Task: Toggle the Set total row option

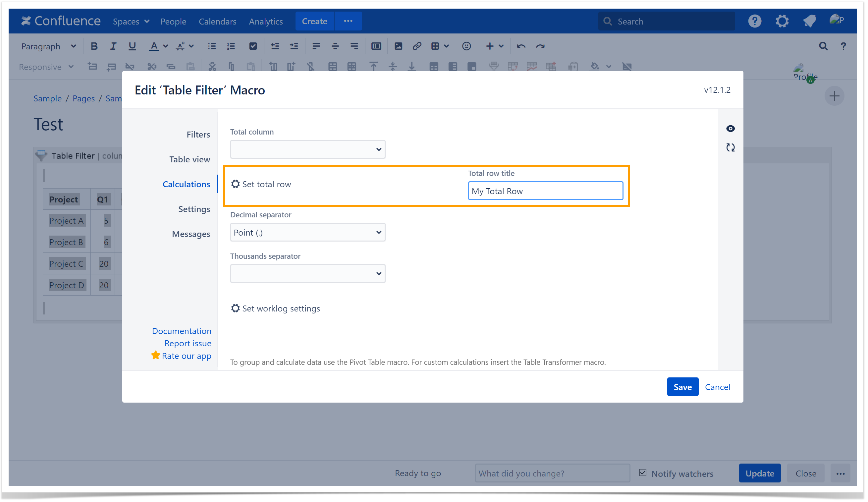Action: click(235, 184)
